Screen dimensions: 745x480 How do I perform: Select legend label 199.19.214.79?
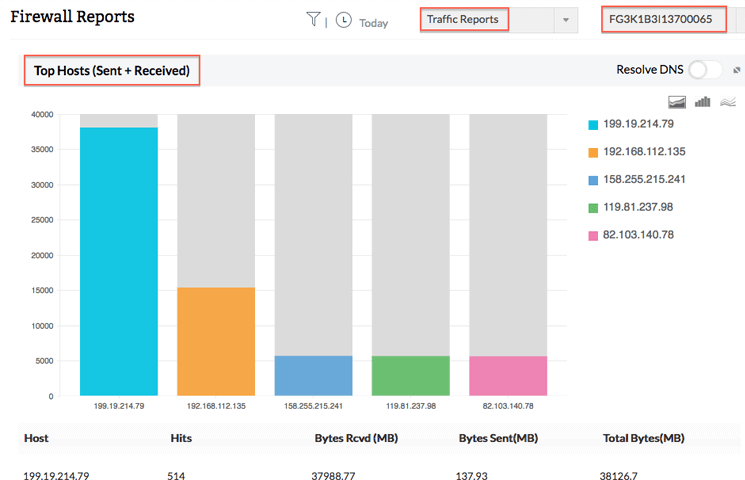click(638, 124)
